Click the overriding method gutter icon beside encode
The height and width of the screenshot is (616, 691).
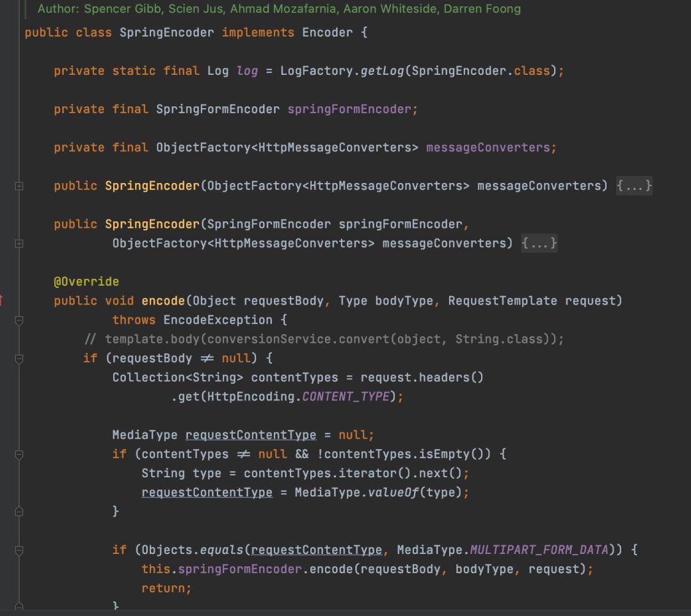point(1,301)
